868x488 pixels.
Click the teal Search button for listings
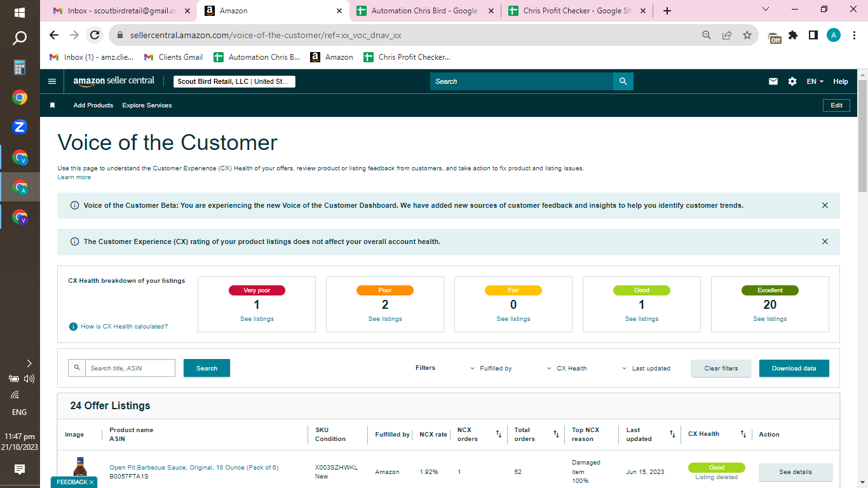(x=207, y=368)
